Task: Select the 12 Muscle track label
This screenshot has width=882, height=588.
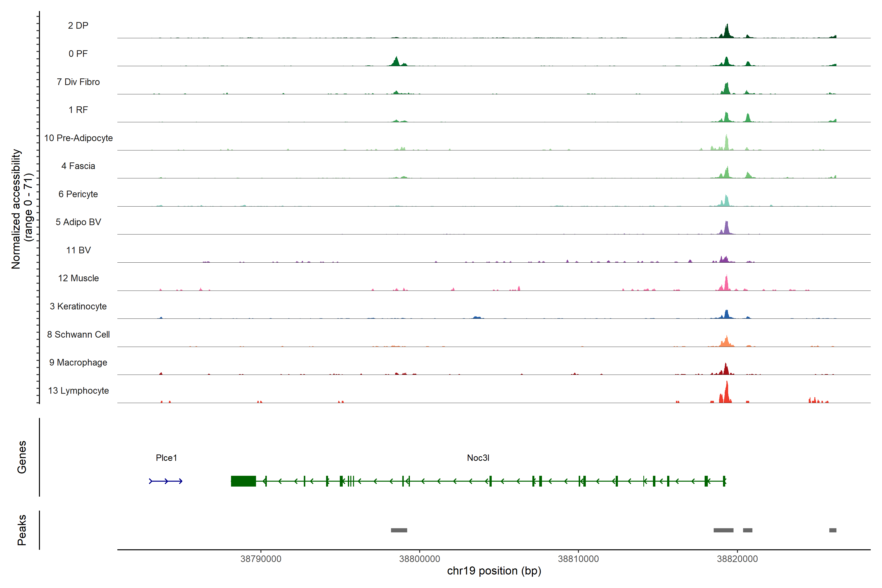Action: pos(78,278)
